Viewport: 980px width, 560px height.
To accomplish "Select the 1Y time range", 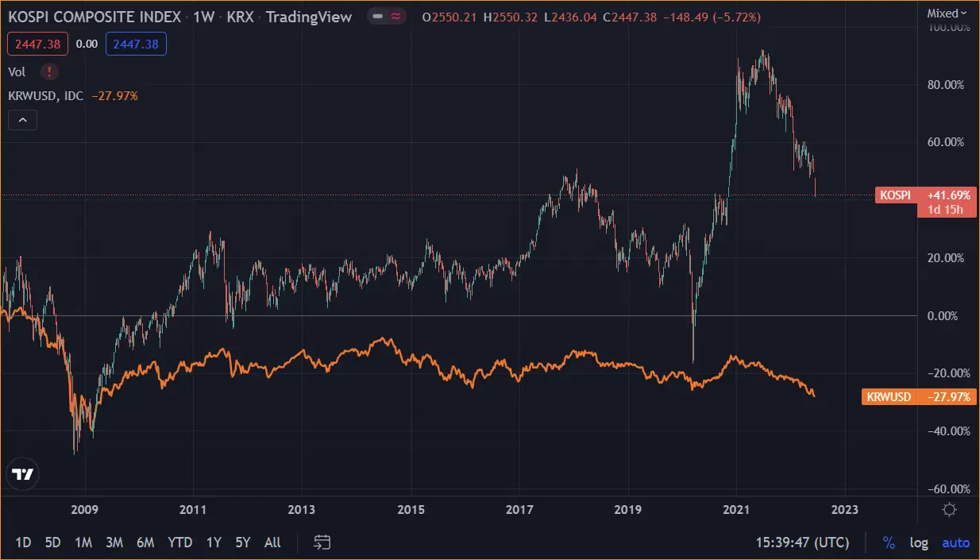I will (x=214, y=543).
